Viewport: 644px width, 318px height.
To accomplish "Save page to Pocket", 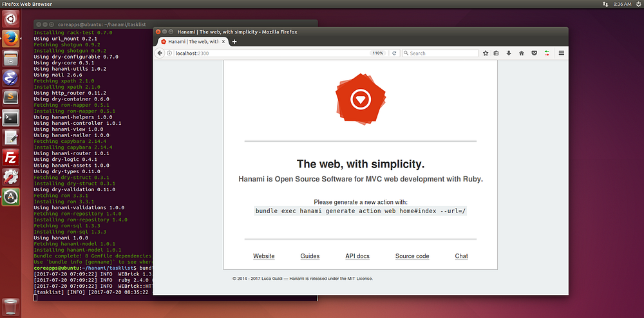I will pyautogui.click(x=534, y=53).
